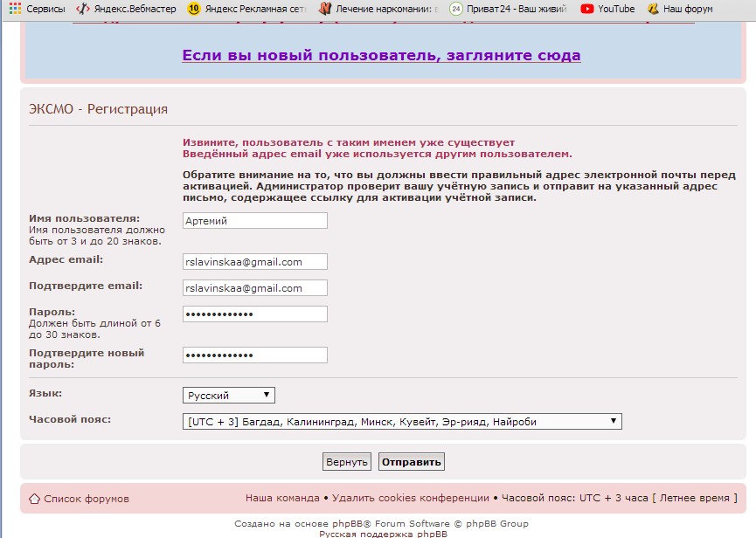Click the home icon beside Список форумов
The width and height of the screenshot is (756, 538).
[33, 498]
